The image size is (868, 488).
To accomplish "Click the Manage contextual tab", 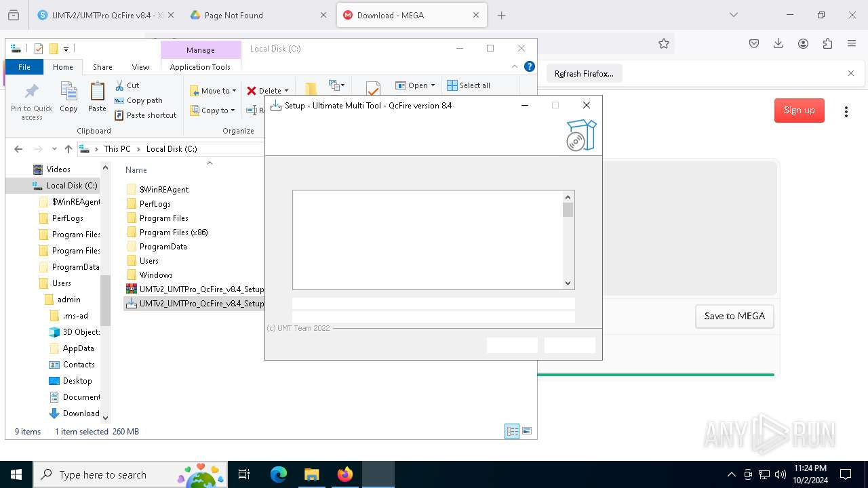I will (201, 50).
